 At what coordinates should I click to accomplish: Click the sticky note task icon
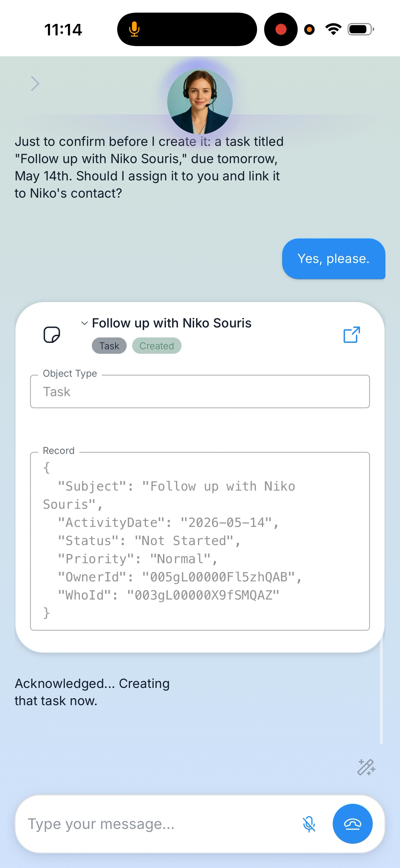pos(52,335)
